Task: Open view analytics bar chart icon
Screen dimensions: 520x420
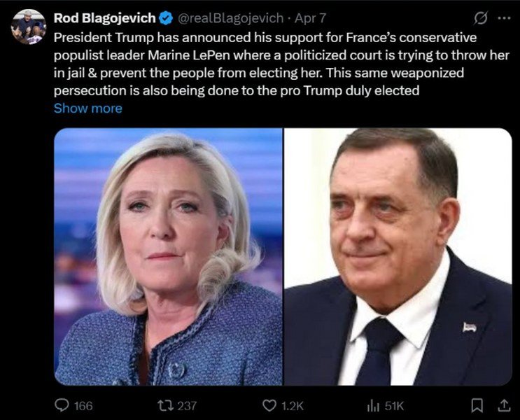Action: click(373, 405)
